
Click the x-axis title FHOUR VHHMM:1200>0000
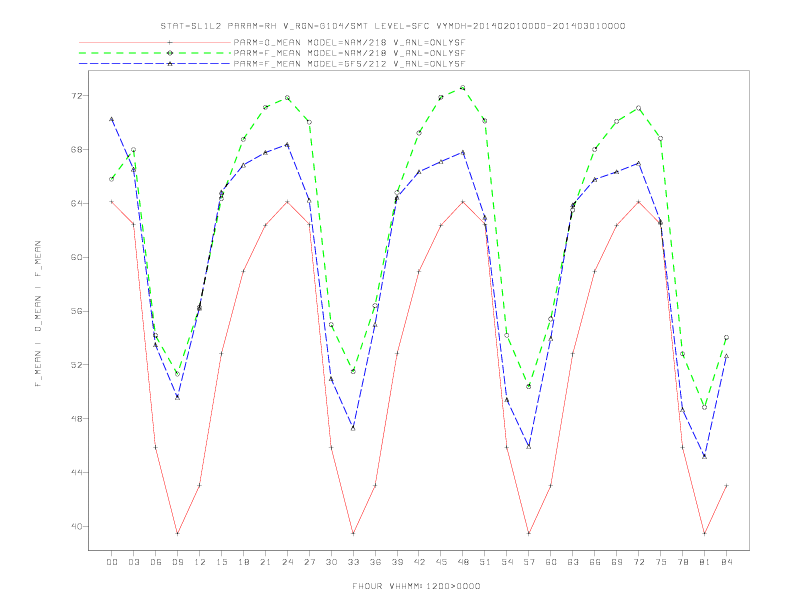[416, 586]
